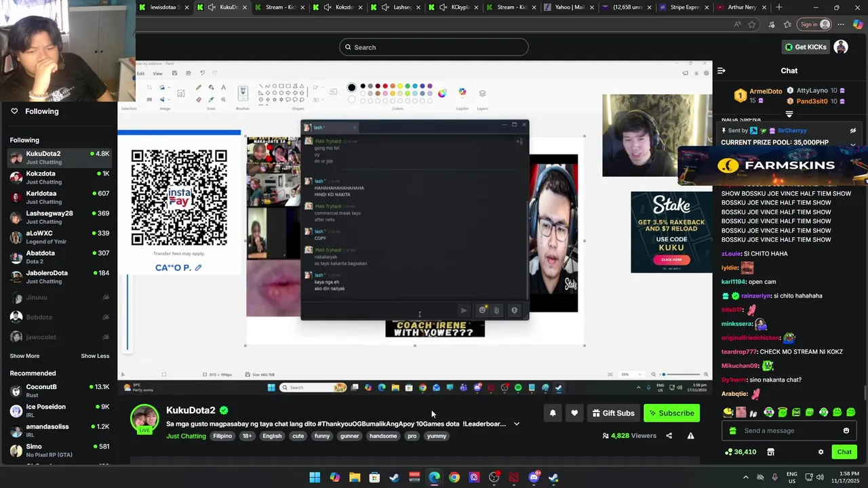The height and width of the screenshot is (488, 868).
Task: Open the Just Chatting category link
Action: coord(186,436)
